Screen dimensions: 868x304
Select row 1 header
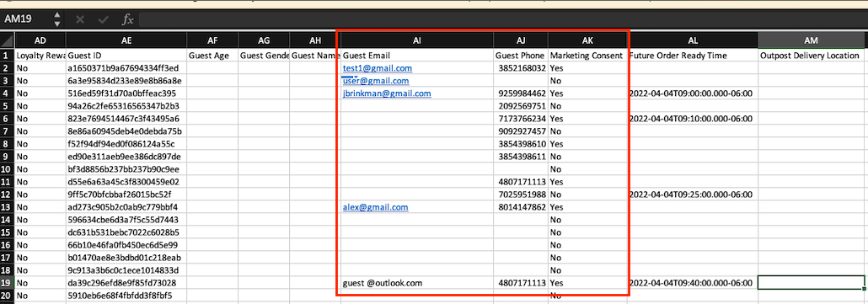(8, 56)
